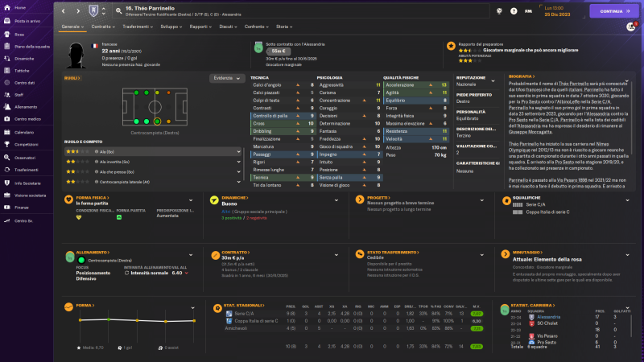The height and width of the screenshot is (362, 644).
Task: Go forward with the right arrow
Action: (78, 11)
